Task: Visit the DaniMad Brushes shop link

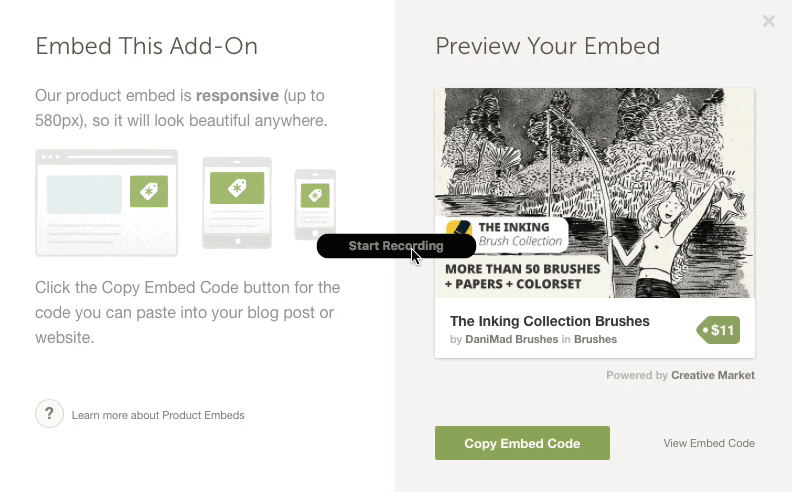Action: coord(512,339)
